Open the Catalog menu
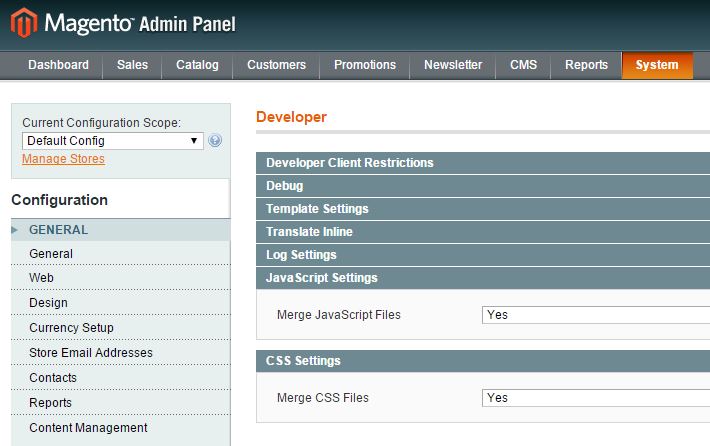710x446 pixels. (197, 65)
